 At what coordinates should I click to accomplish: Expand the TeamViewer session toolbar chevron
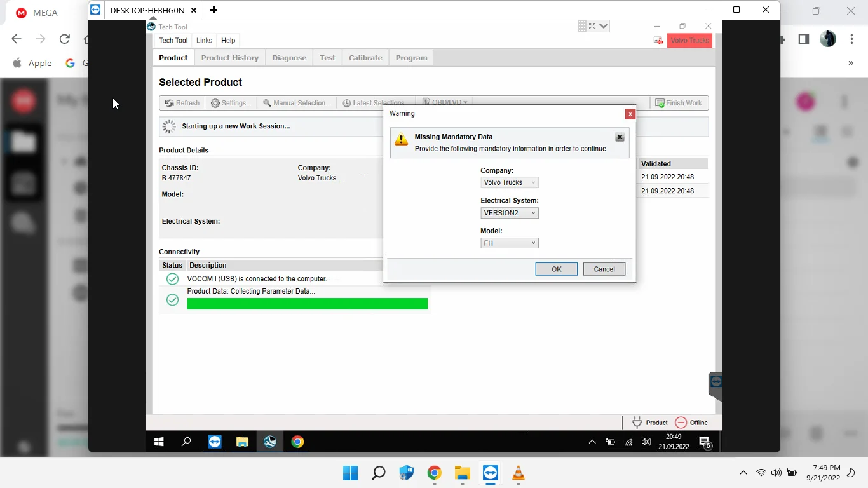pyautogui.click(x=604, y=26)
